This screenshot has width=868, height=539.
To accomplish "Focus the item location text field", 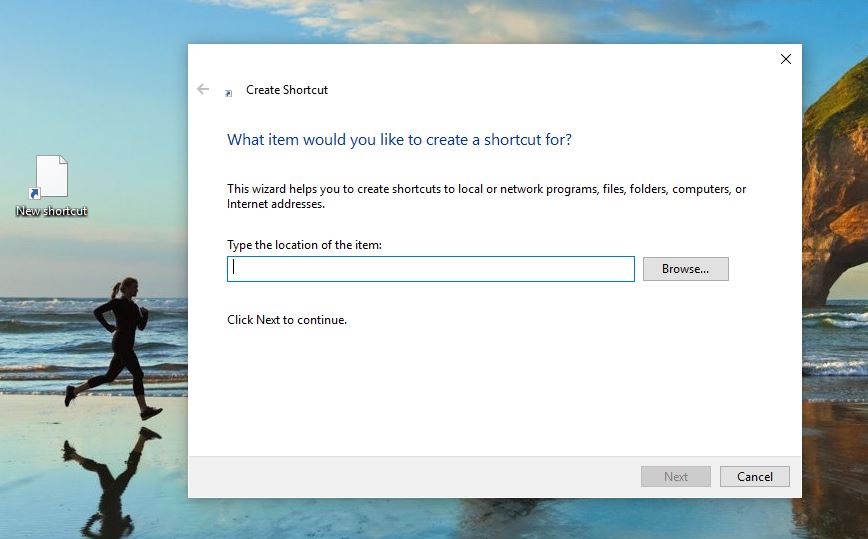I will (x=430, y=268).
